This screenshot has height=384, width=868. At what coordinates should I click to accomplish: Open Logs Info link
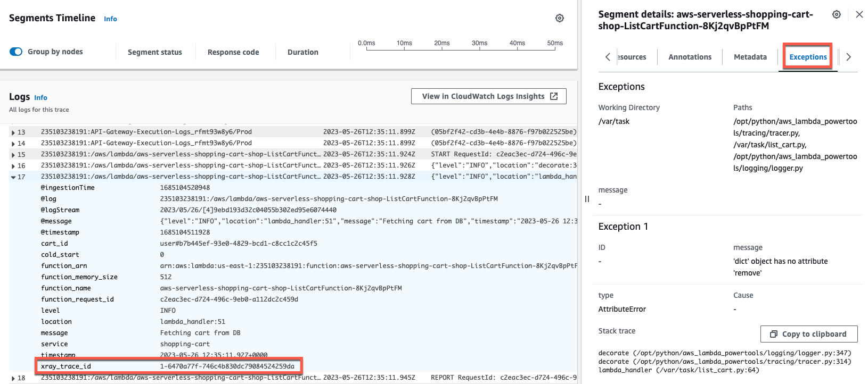40,98
